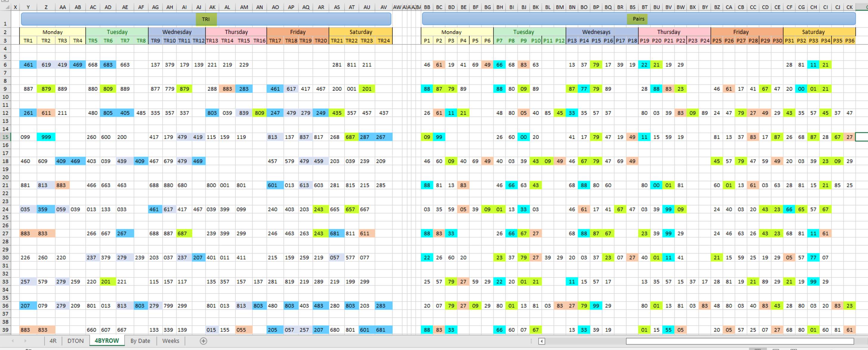Click the Wednesday header in TRI section

click(x=177, y=32)
